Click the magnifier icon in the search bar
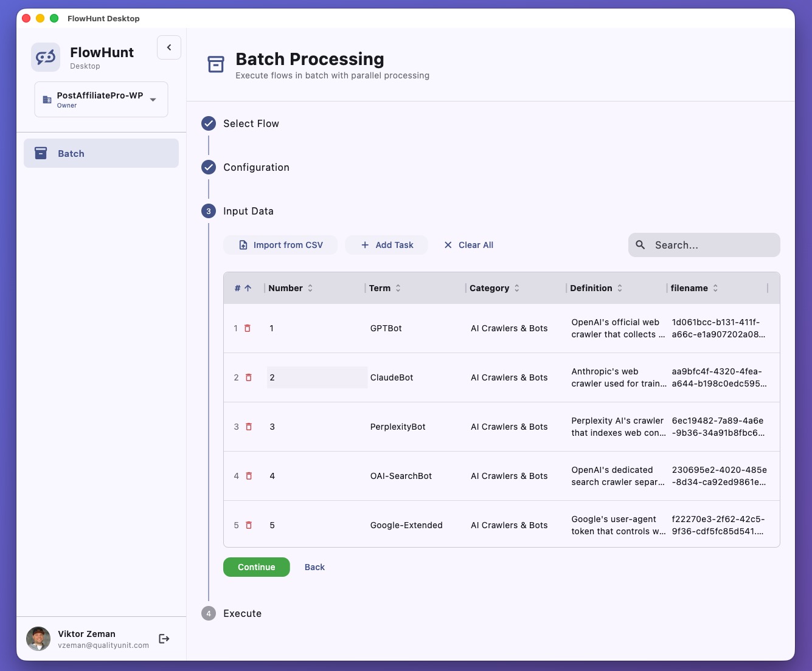This screenshot has height=671, width=812. pyautogui.click(x=640, y=244)
